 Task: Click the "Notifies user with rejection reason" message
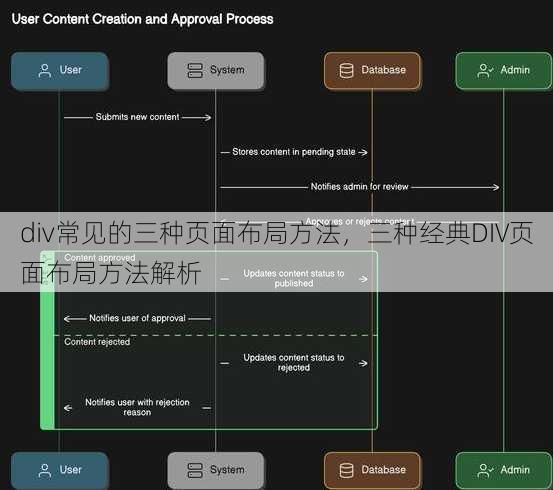click(x=137, y=407)
